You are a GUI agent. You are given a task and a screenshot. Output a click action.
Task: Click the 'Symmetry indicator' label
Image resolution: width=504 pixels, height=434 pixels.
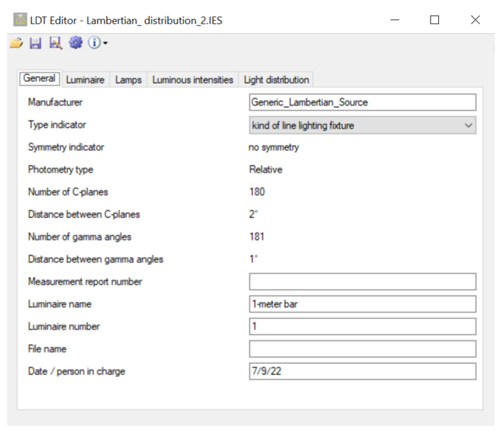click(x=66, y=147)
